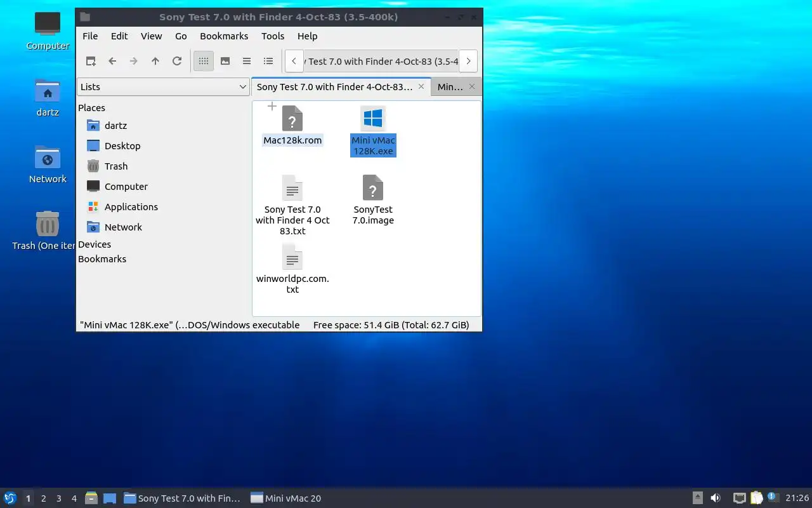This screenshot has height=508, width=812.
Task: Click the Free space status bar text
Action: tap(391, 325)
